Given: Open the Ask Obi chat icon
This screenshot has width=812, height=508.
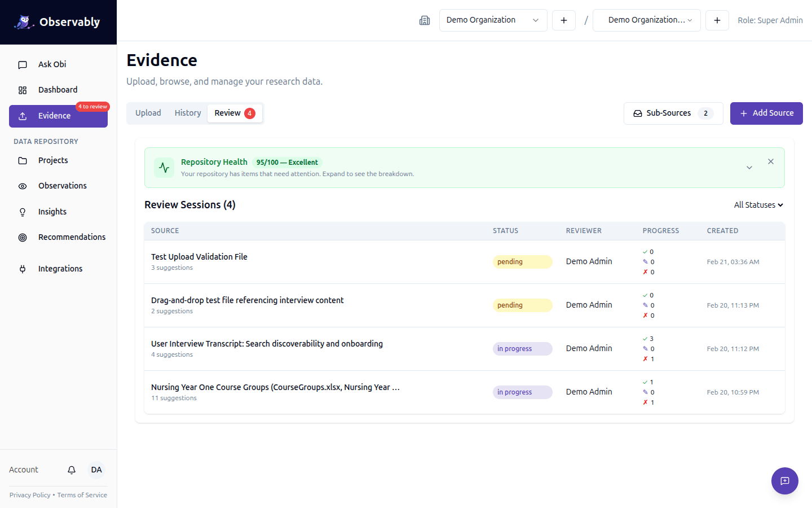Looking at the screenshot, I should (22, 64).
